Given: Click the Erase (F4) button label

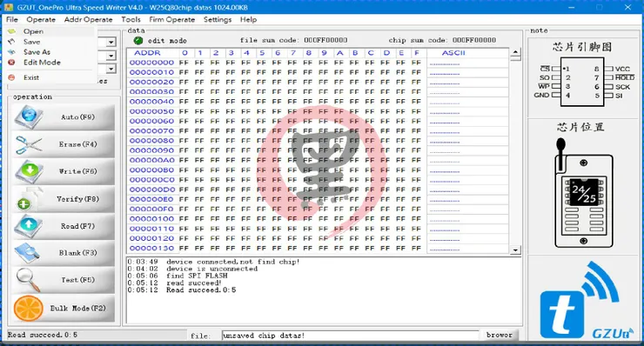Looking at the screenshot, I should click(x=77, y=144).
